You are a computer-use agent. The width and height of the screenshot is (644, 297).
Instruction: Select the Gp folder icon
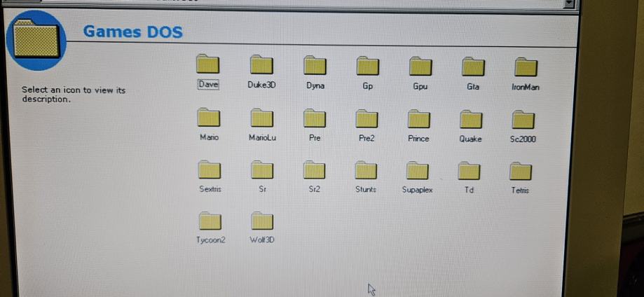[x=368, y=66]
